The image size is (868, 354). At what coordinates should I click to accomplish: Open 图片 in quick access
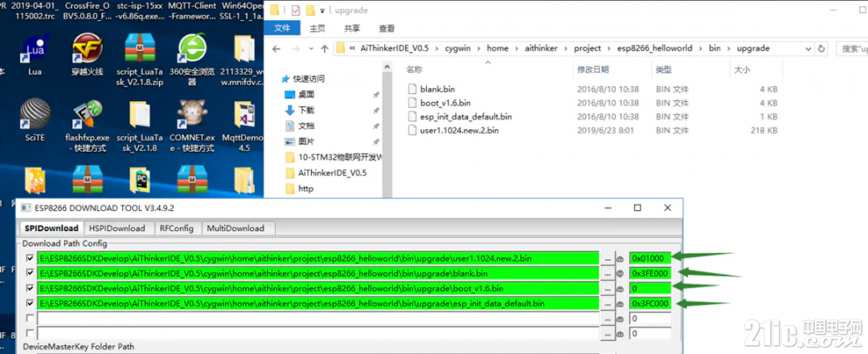tap(307, 141)
